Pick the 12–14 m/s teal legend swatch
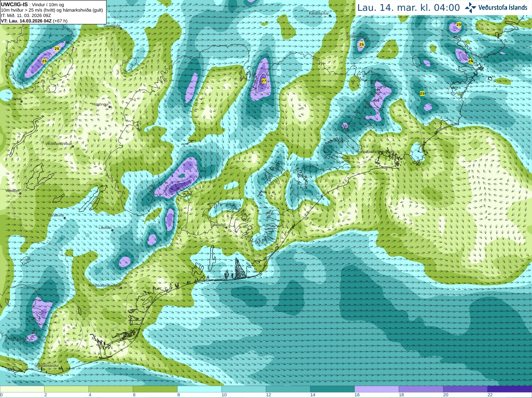Screen dimensions: 532x398 pos(288,389)
